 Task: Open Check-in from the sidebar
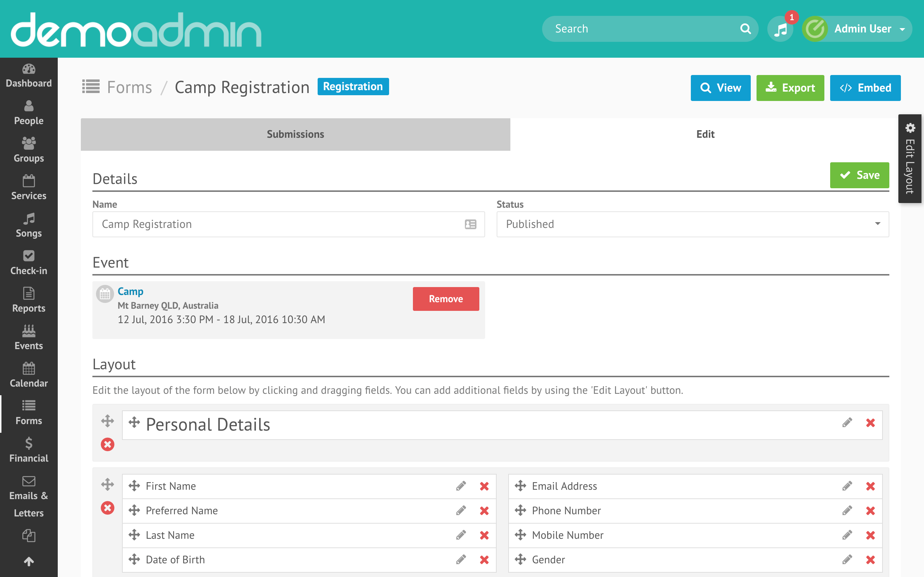point(29,263)
